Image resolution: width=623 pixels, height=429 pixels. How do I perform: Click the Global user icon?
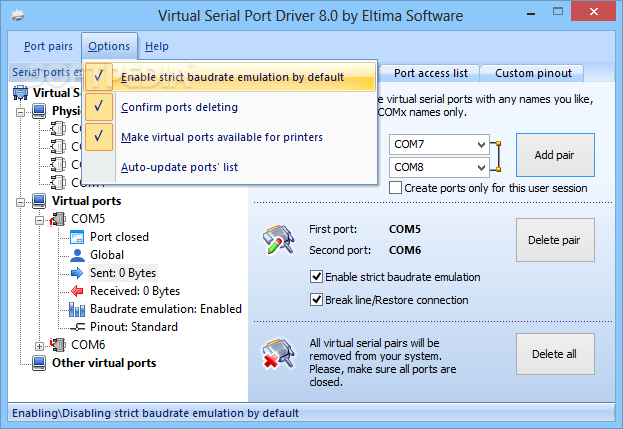coord(77,255)
